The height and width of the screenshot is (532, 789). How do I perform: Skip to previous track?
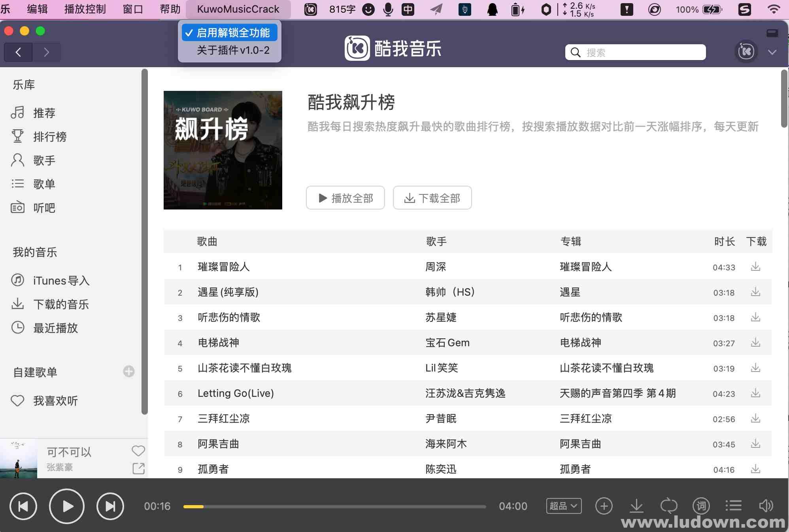(23, 506)
